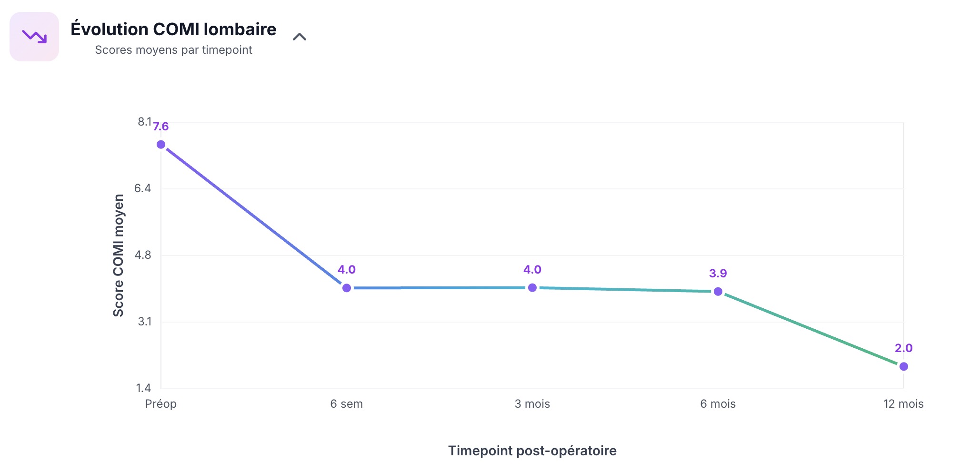Click the 8.1 y-axis tick label
Screen dimensions: 980x471
[x=144, y=122]
